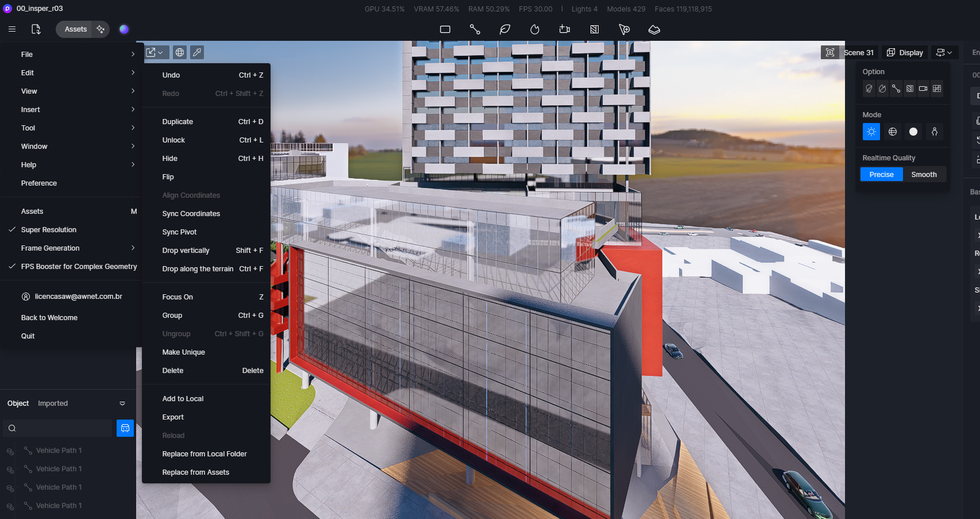The height and width of the screenshot is (519, 980).
Task: Select the sun lighting mode
Action: (x=871, y=132)
